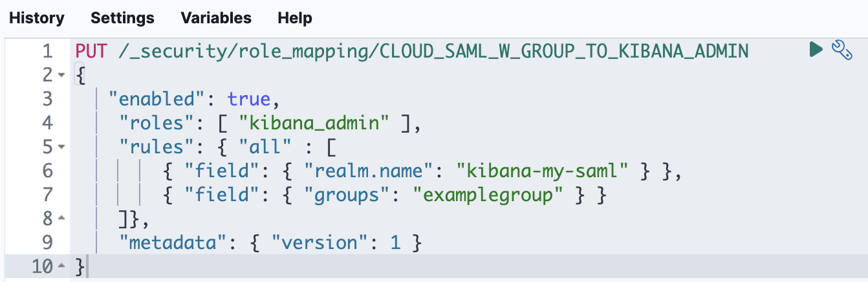This screenshot has height=282, width=868.
Task: Switch to the Variables tab
Action: coord(216,18)
